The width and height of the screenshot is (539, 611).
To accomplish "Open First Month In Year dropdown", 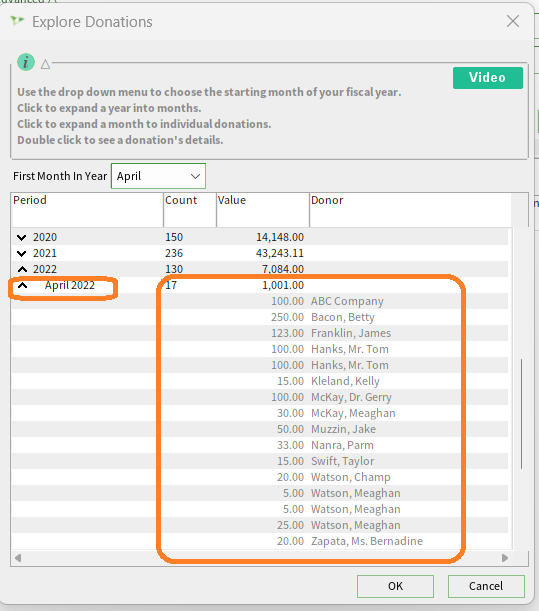I will pos(158,176).
